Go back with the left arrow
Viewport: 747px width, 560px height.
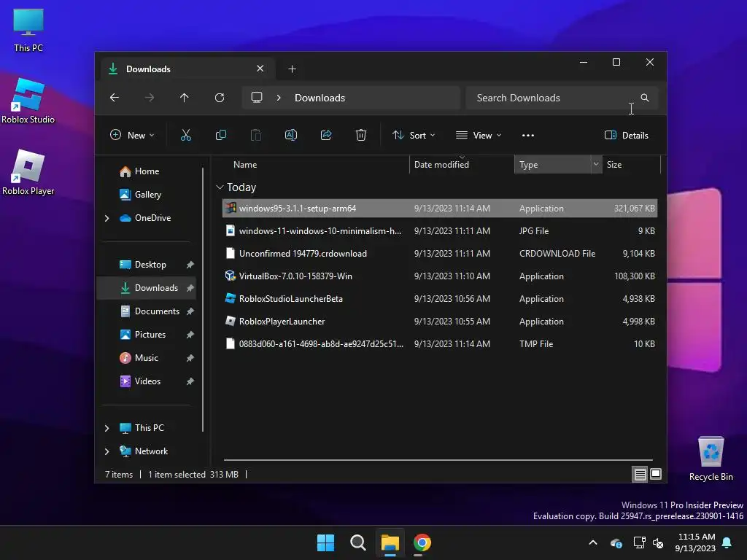(x=115, y=98)
